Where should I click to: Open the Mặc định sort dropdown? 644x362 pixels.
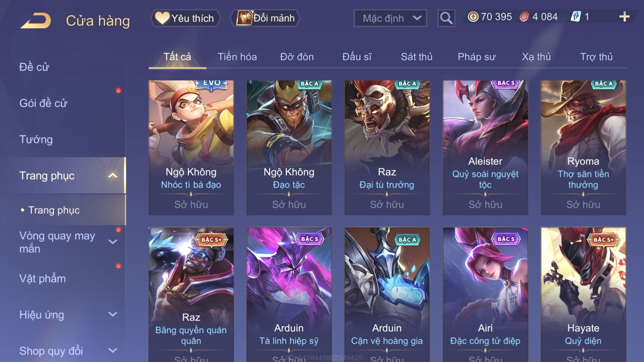click(390, 18)
